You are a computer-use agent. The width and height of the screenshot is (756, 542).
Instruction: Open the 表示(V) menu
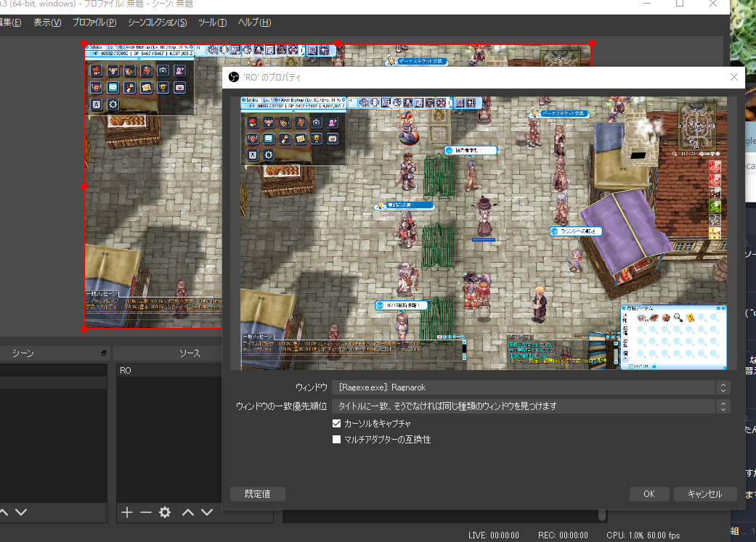point(47,22)
